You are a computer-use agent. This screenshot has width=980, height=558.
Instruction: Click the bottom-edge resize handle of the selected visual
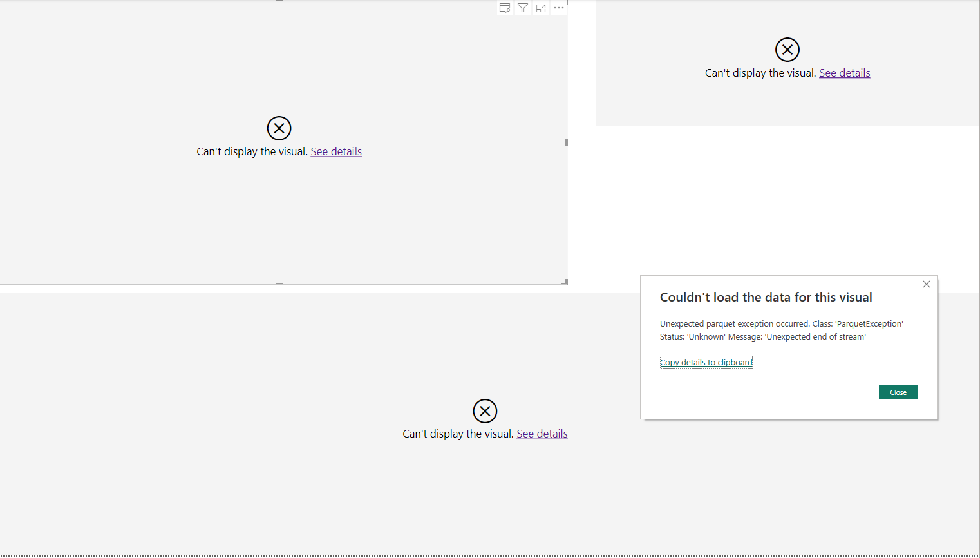(279, 284)
